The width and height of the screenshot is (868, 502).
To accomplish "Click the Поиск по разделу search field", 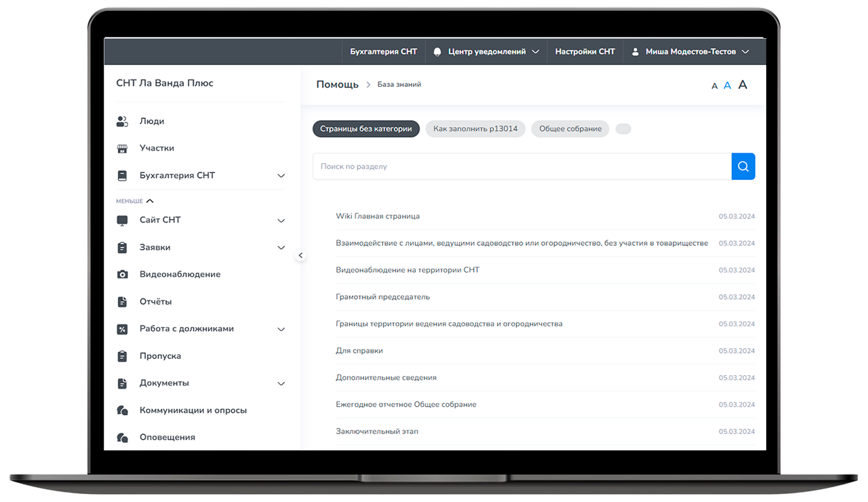I will pyautogui.click(x=522, y=166).
